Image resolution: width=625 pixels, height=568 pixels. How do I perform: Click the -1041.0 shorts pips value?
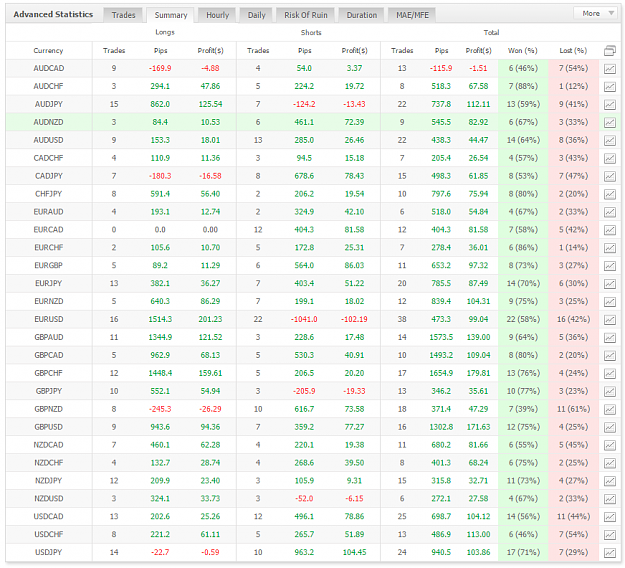coord(304,319)
